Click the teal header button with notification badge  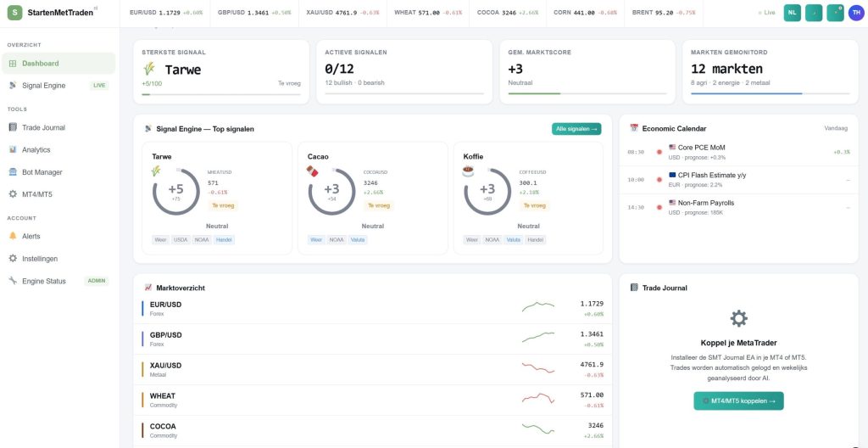tap(835, 13)
